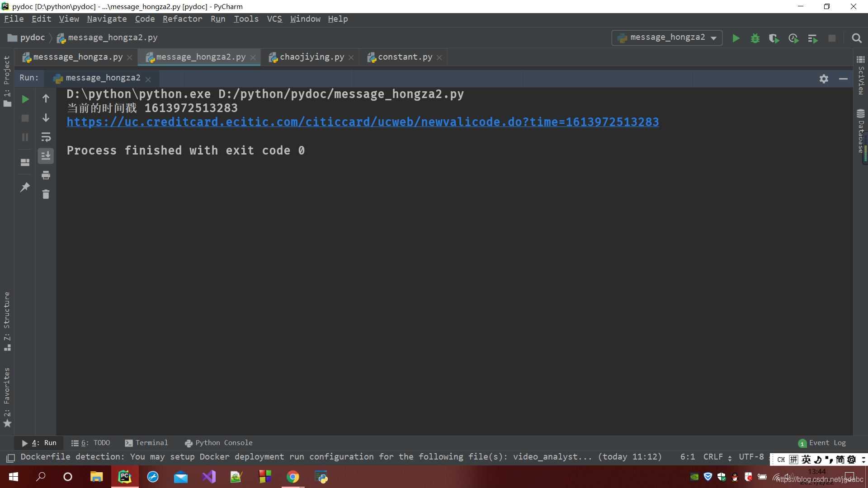Open the creditcard verification code link
The width and height of the screenshot is (868, 488).
coord(362,122)
